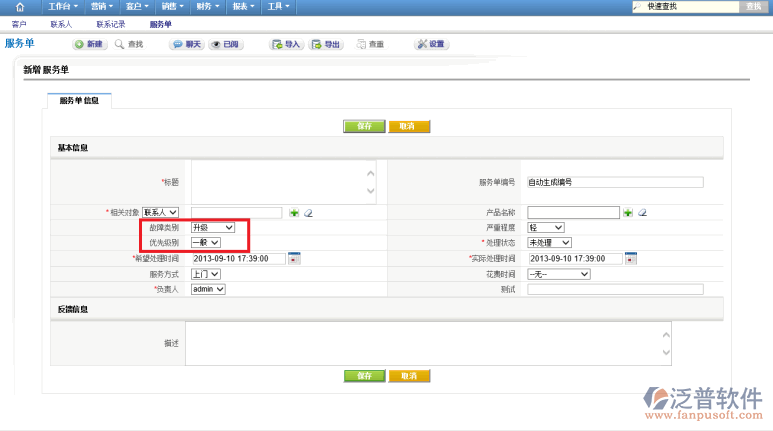Open the calendar picker for 实际处理时间
Screen dimensions: 773x431
pyautogui.click(x=631, y=258)
